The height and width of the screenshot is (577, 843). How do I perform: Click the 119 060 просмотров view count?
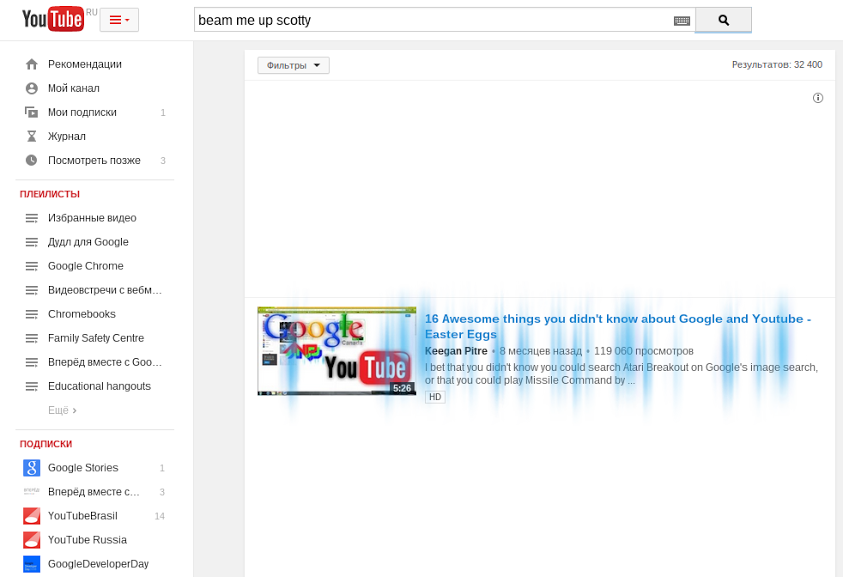pyautogui.click(x=644, y=351)
